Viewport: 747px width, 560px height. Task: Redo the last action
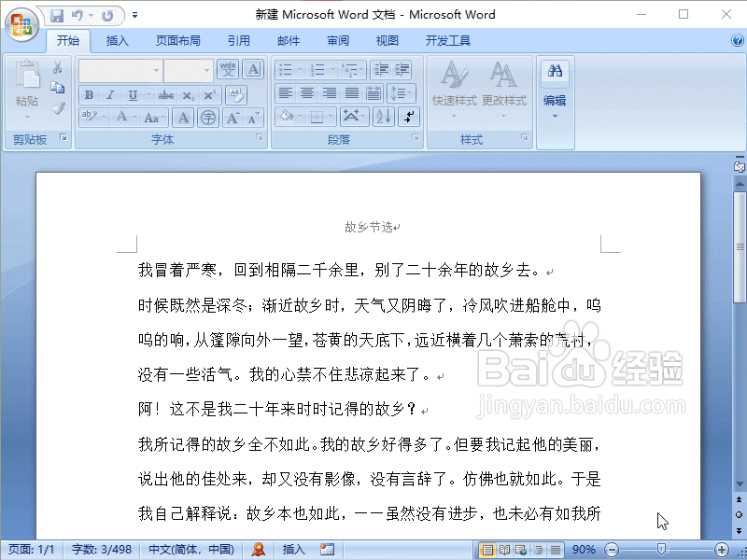(107, 16)
